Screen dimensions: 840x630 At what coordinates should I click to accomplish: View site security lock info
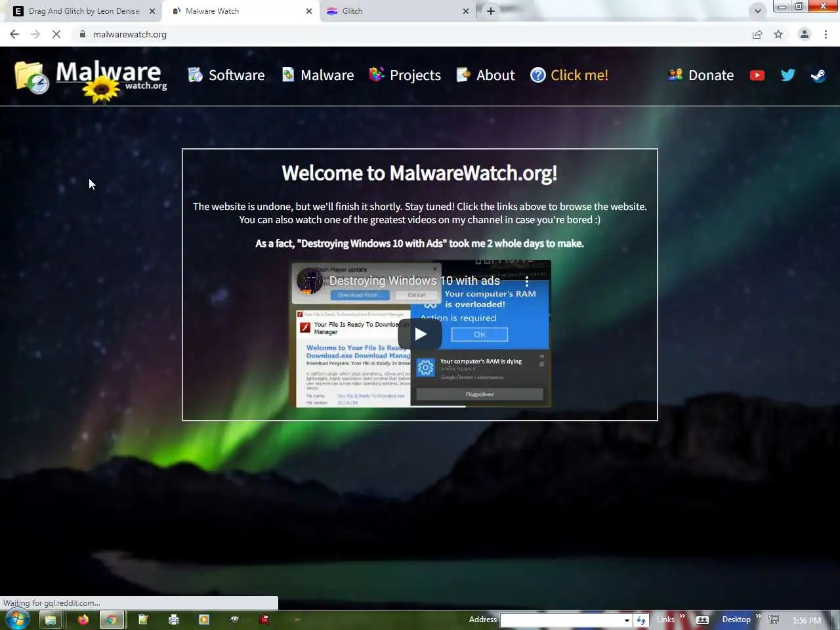[x=82, y=34]
